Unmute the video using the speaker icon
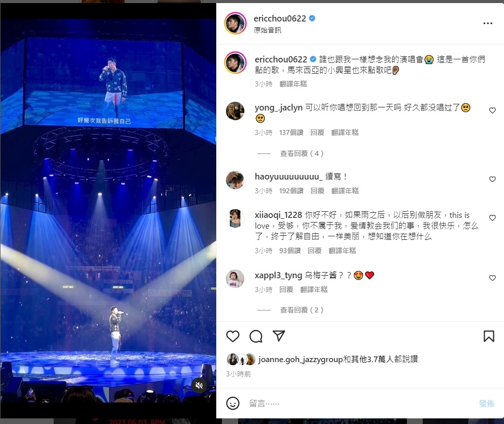This screenshot has width=504, height=424. pos(199,385)
